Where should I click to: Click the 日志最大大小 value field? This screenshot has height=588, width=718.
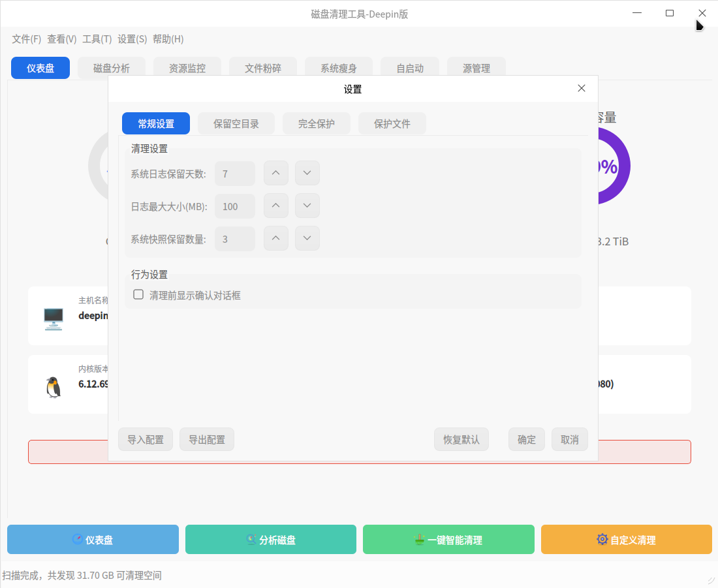235,207
